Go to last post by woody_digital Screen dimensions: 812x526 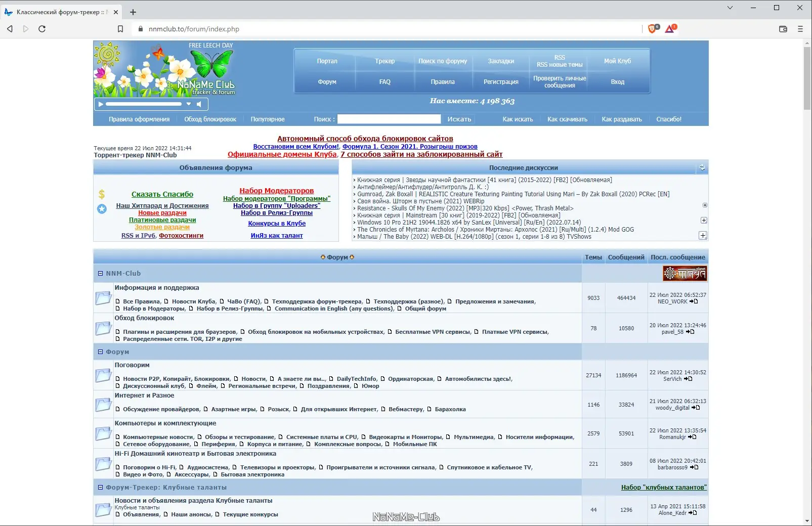[x=696, y=408]
